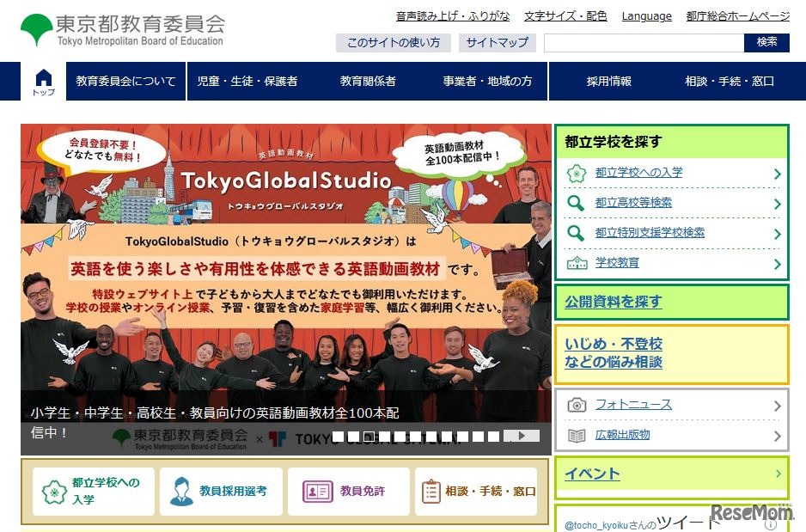806x532 pixels.
Task: Open the 教育関係者 menu
Action: pyautogui.click(x=368, y=81)
